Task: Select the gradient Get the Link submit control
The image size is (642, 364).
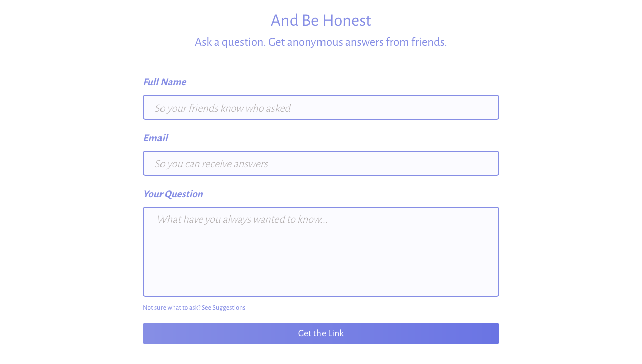Action: (321, 333)
